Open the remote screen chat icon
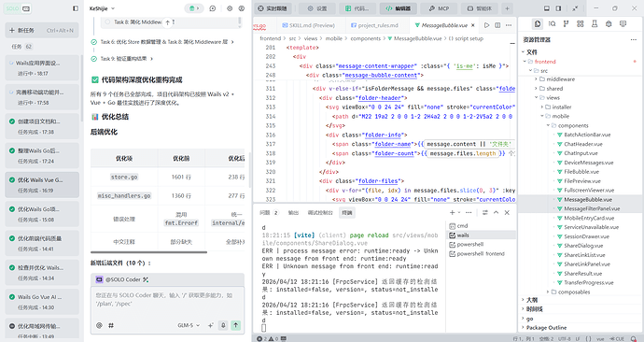644x342 pixels. 623,24
